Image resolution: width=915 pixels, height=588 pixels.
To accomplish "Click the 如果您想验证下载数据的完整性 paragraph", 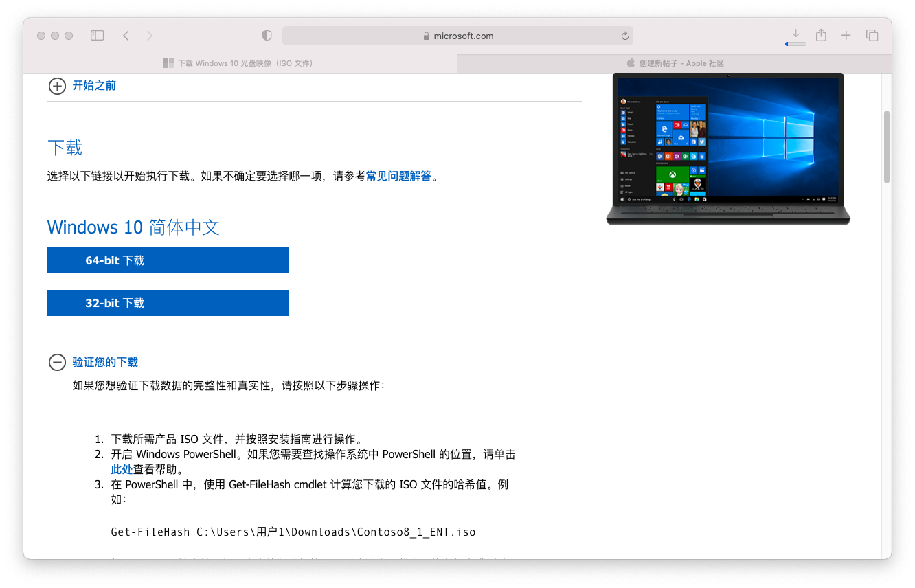I will 229,386.
